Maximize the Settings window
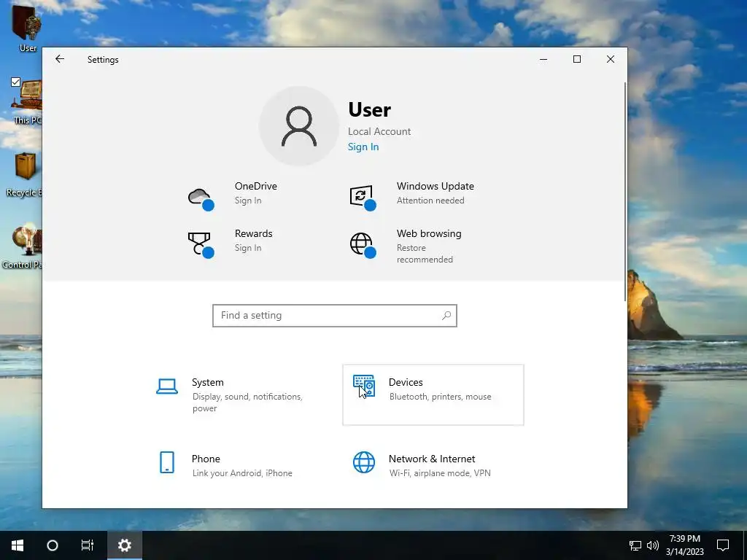Screen dimensions: 747x560 577,59
